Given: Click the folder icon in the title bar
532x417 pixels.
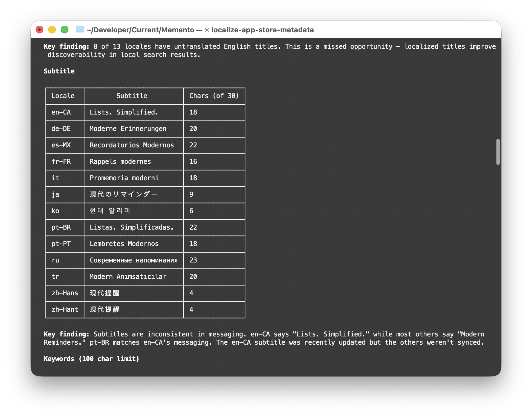Looking at the screenshot, I should [x=79, y=30].
